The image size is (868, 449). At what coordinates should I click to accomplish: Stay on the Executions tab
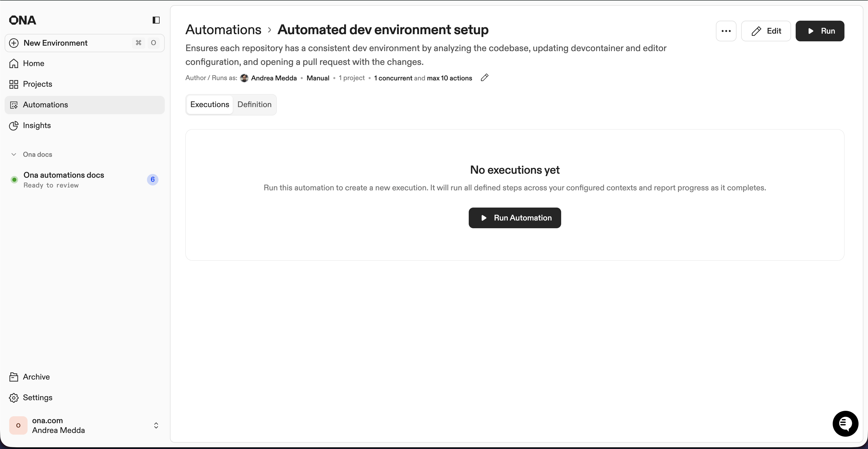click(x=209, y=104)
